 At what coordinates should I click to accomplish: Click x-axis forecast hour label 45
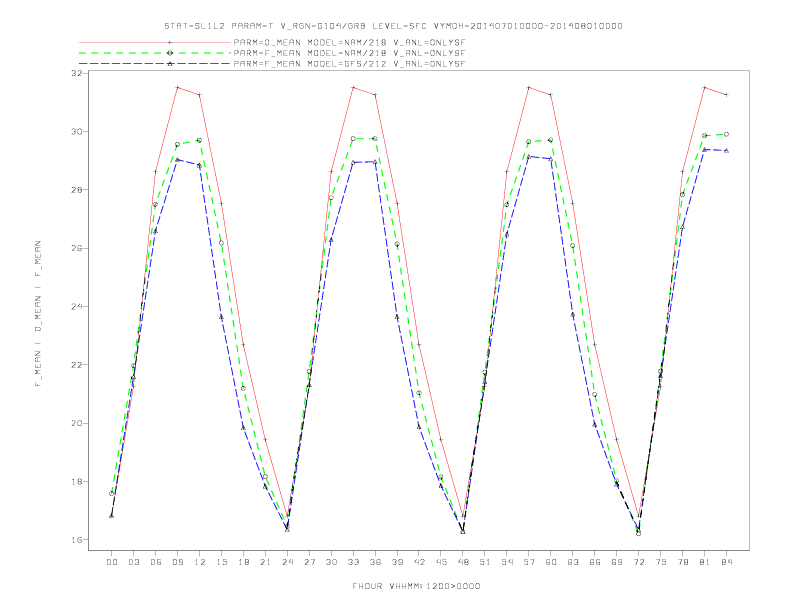pos(441,562)
